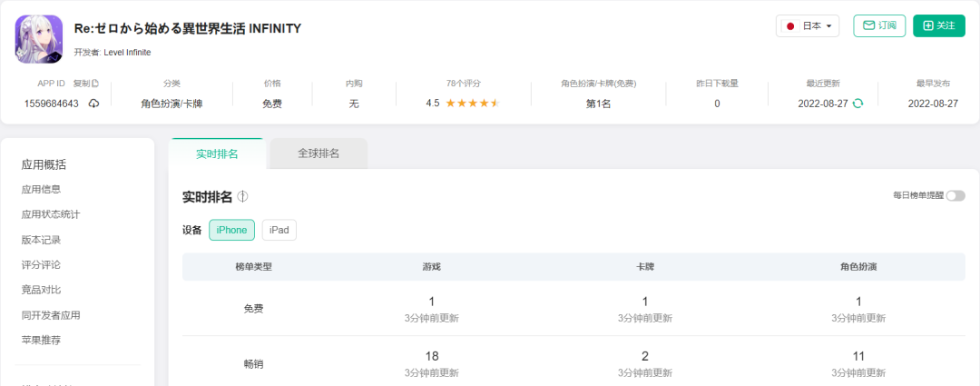Copy the APP ID with 复制 icon

(x=86, y=83)
